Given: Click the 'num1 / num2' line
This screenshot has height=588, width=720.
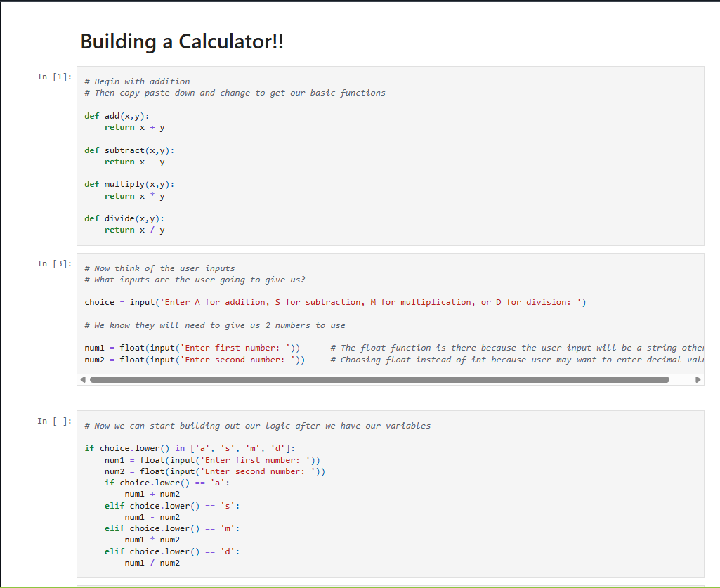Looking at the screenshot, I should (x=152, y=563).
